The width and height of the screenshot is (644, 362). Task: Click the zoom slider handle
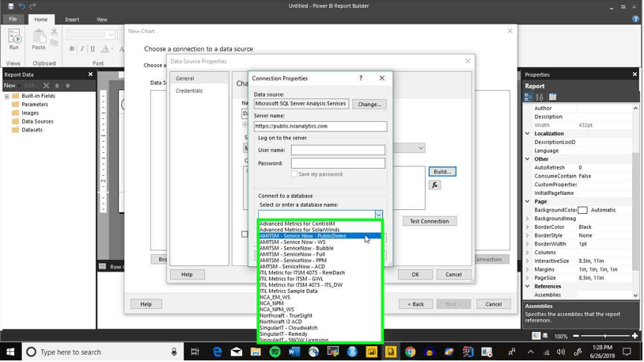[605, 336]
